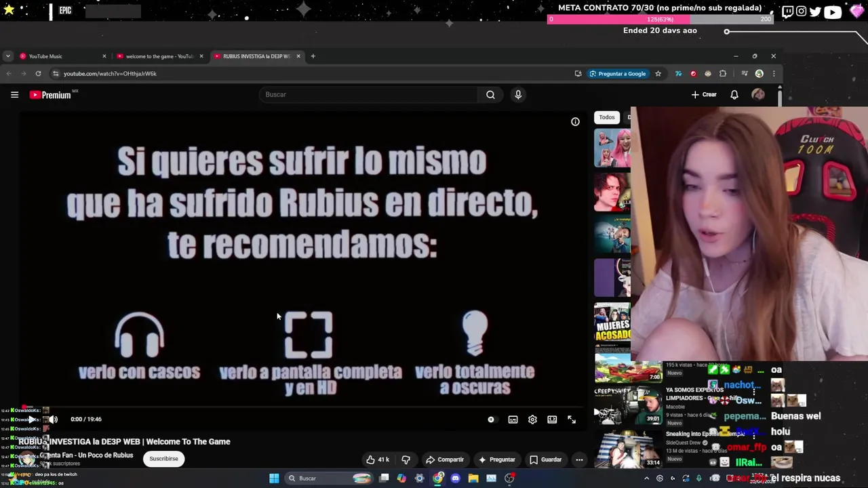Open Discord from the taskbar
The width and height of the screenshot is (868, 488).
[x=455, y=479]
